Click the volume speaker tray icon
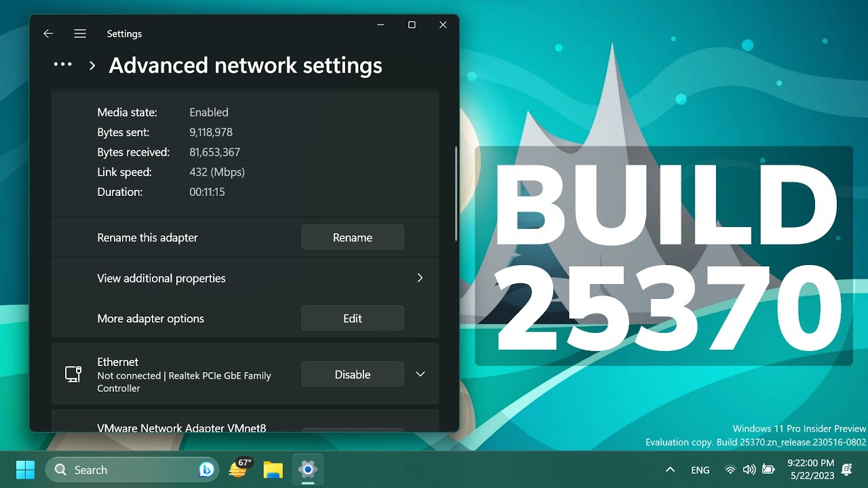868x488 pixels. [x=749, y=470]
